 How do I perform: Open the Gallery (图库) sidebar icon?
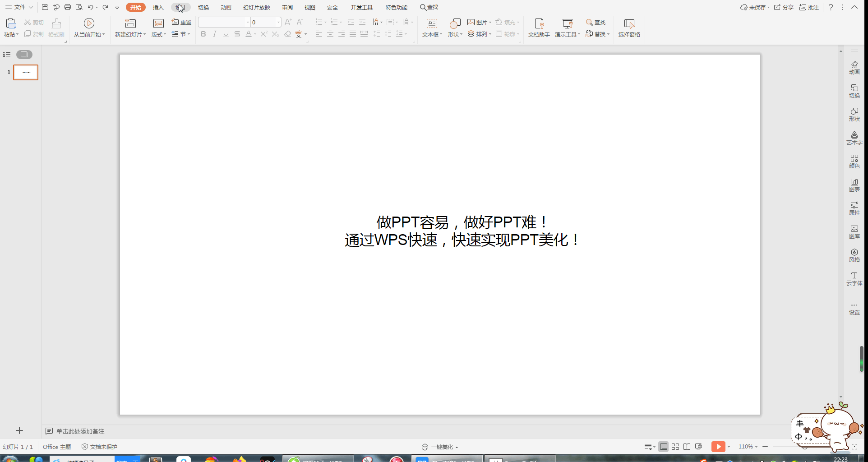tap(854, 232)
